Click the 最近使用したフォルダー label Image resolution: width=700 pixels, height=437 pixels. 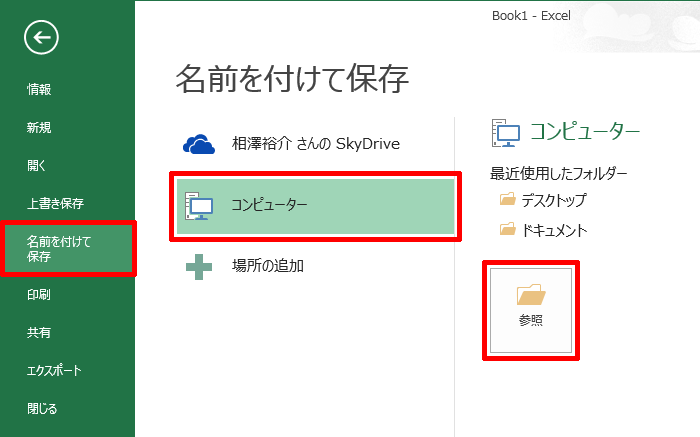point(558,173)
